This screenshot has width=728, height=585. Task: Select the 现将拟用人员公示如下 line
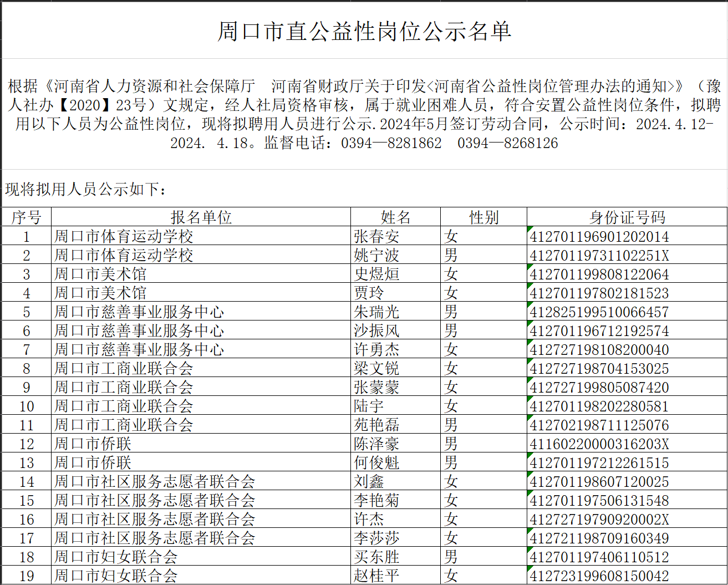click(x=86, y=190)
